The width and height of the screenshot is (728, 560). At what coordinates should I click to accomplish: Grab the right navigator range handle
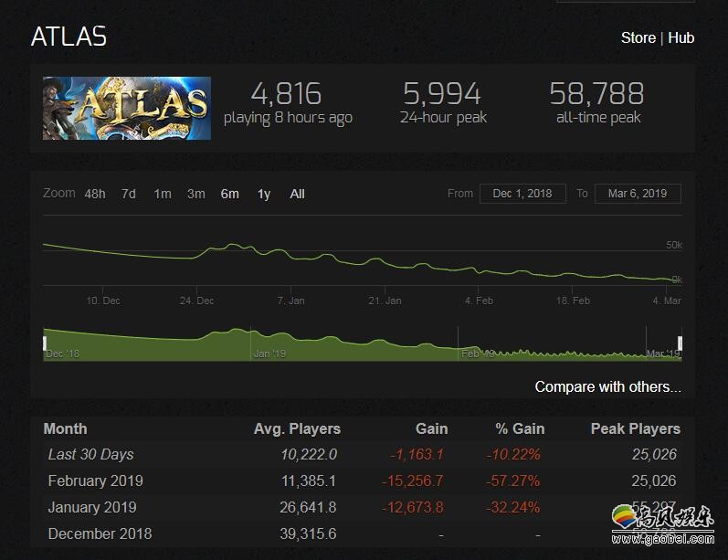point(680,343)
